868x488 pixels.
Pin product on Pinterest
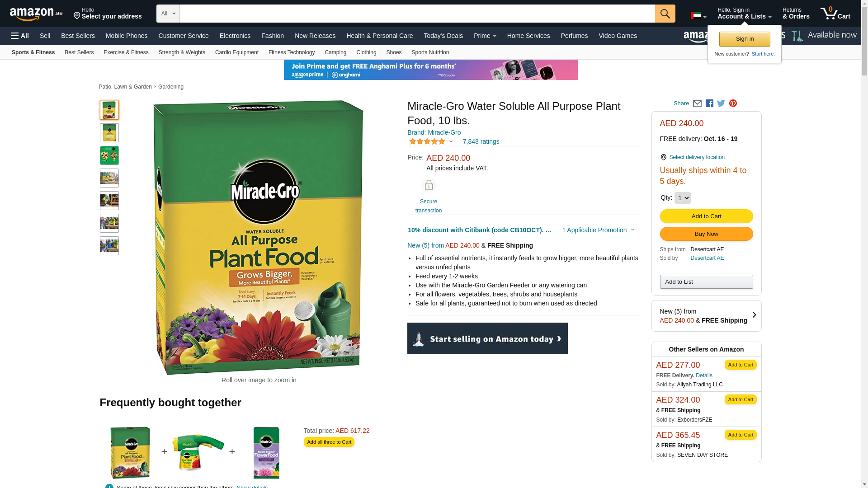[x=733, y=103]
